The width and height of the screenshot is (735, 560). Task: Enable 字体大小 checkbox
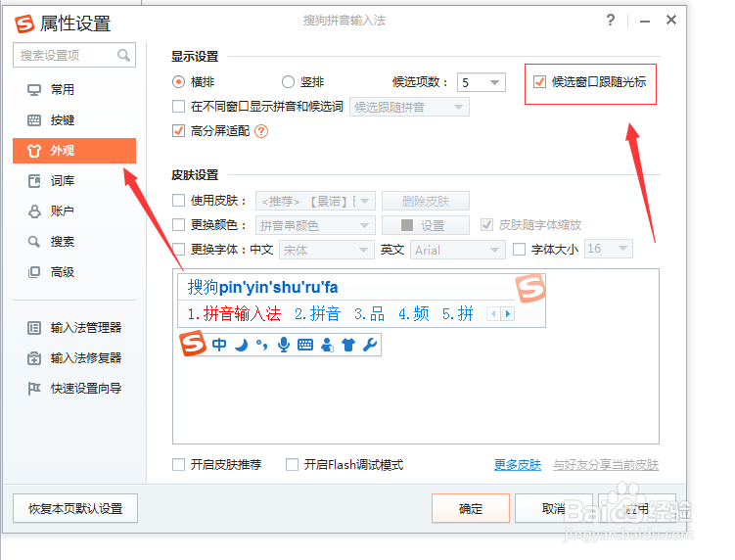point(519,249)
